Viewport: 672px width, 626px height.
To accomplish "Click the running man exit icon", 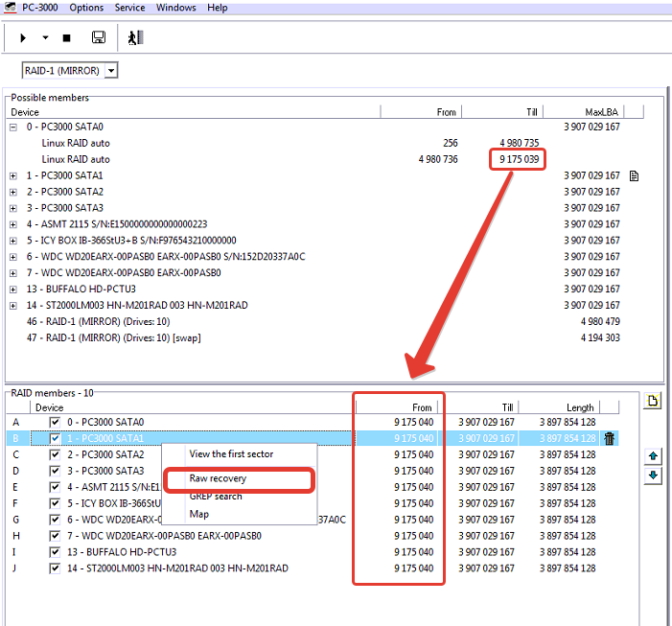I will tap(135, 37).
